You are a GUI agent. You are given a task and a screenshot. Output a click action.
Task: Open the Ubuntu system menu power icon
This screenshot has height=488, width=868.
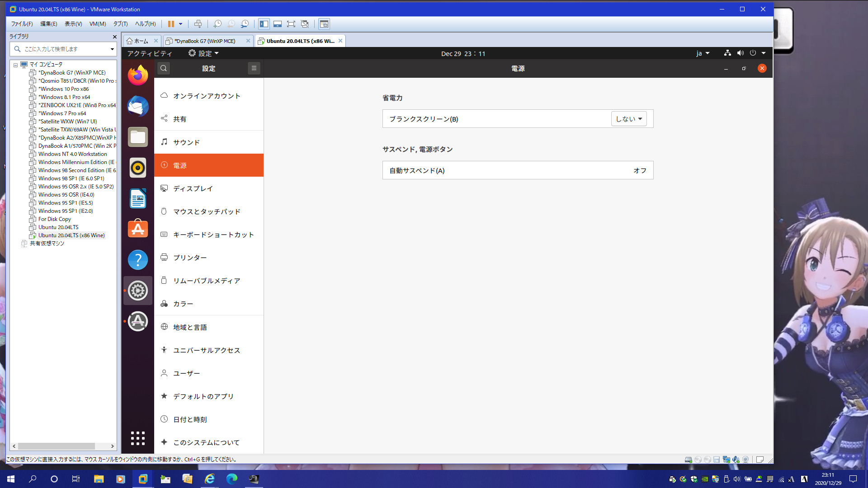pos(753,53)
